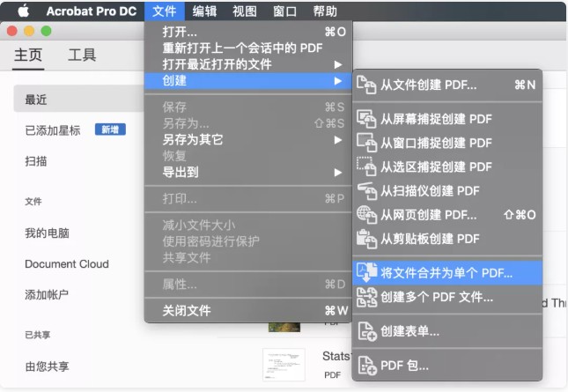
Task: Click the 从窗口捕捉创建 PDF icon
Action: point(366,142)
